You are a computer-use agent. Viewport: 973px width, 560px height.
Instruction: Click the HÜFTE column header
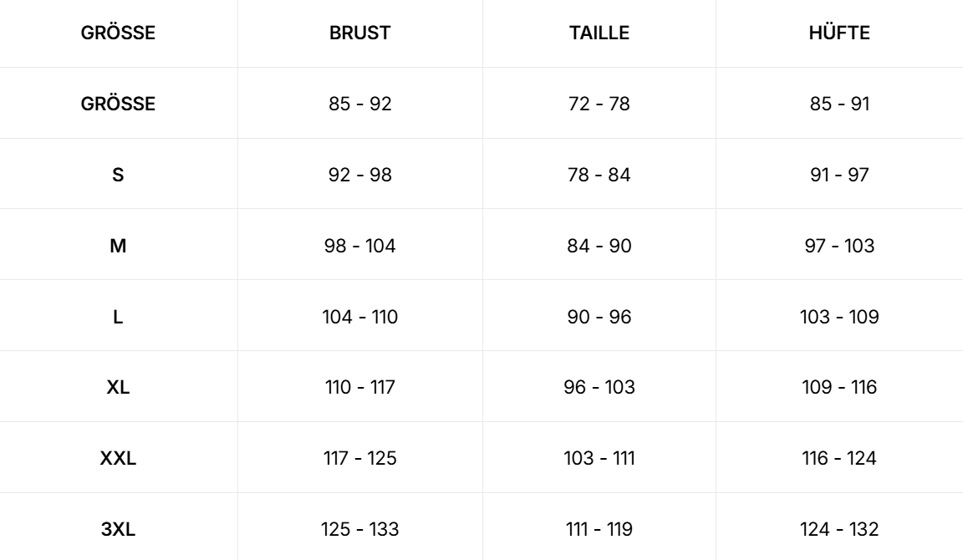click(x=839, y=33)
